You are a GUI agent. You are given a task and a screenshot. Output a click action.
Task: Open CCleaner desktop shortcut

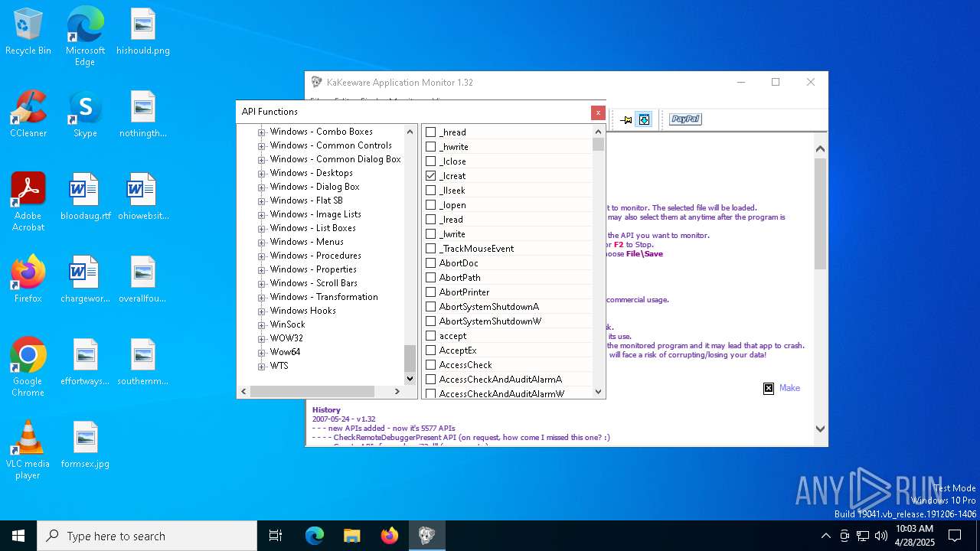[x=28, y=114]
